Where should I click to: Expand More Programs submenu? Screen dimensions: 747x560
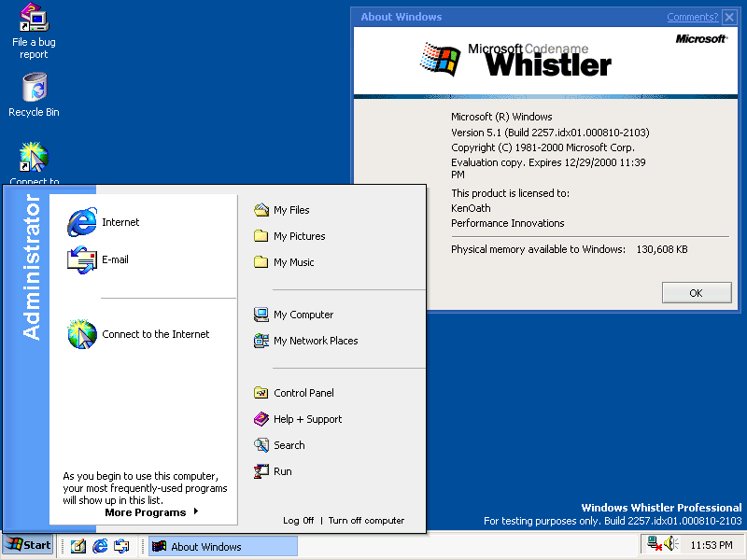pyautogui.click(x=151, y=512)
